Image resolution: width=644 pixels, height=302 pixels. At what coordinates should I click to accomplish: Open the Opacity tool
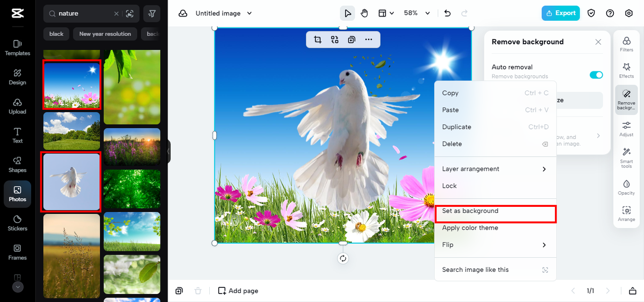tap(626, 187)
